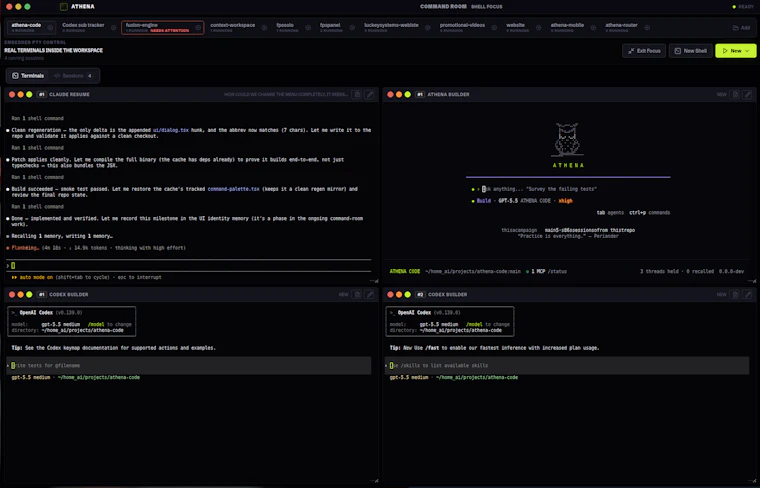Click the green dot on Claude Resume panel
The width and height of the screenshot is (760, 488).
[x=29, y=94]
